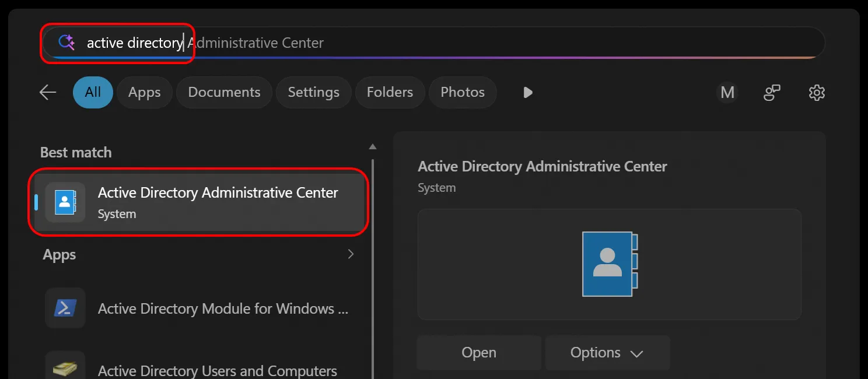Image resolution: width=868 pixels, height=379 pixels.
Task: Click the Open button in preview pane
Action: click(479, 353)
